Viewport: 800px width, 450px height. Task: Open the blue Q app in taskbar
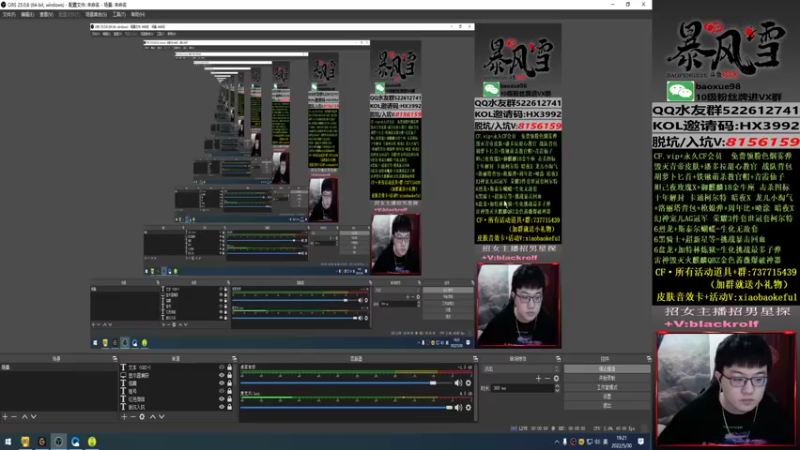tap(76, 441)
